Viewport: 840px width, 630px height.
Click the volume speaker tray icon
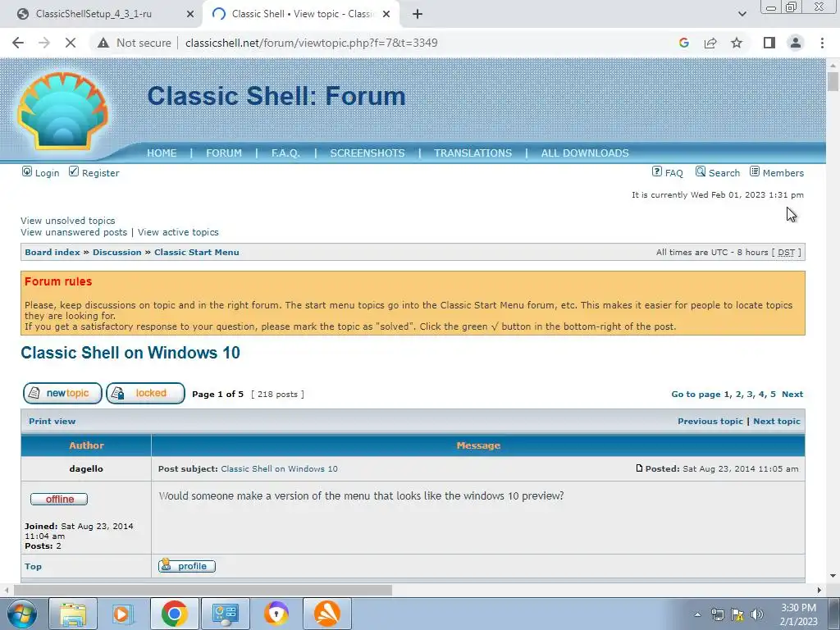(757, 614)
